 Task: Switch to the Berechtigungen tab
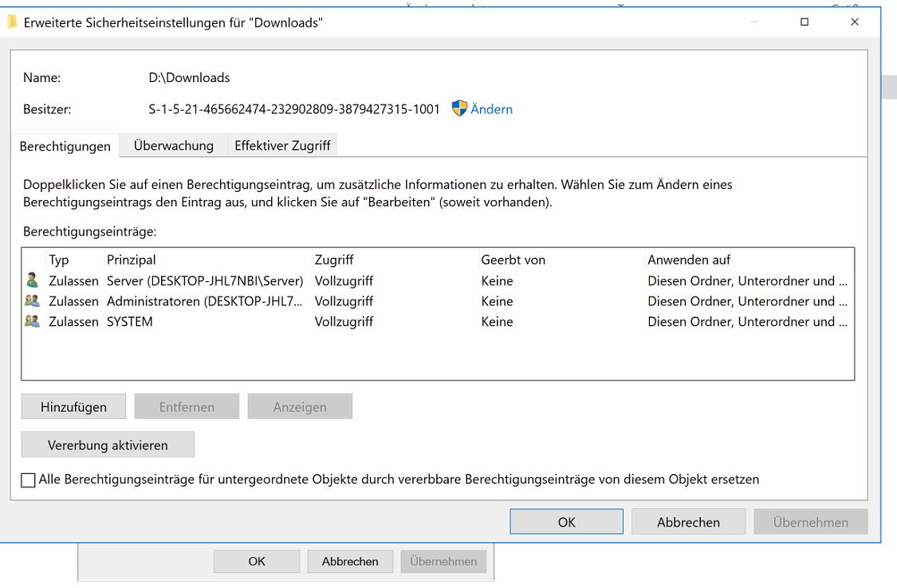click(x=65, y=146)
